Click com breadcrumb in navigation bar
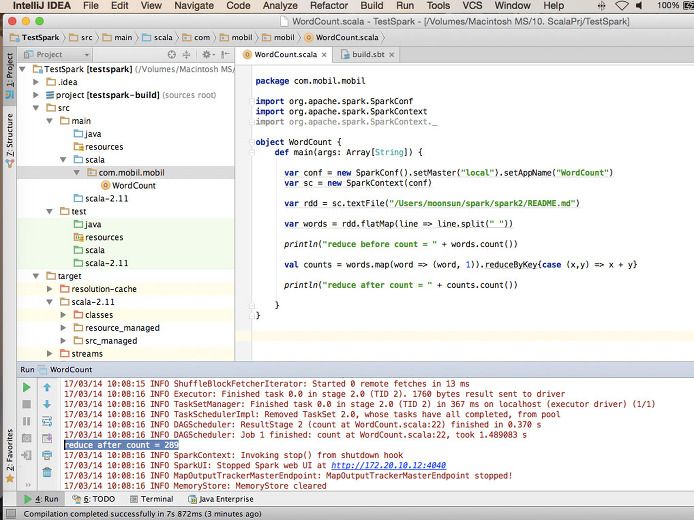694x520 pixels. tap(197, 38)
